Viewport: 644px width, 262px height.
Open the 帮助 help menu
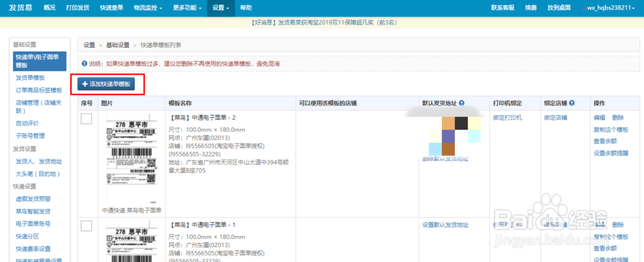245,8
